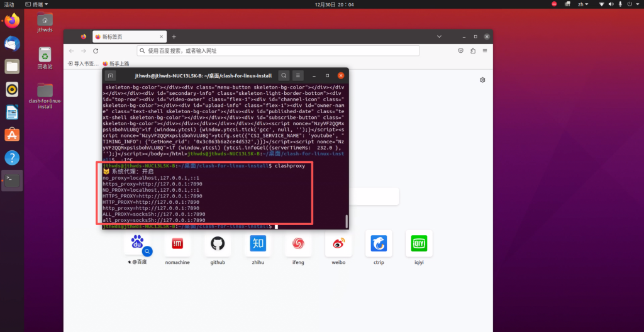Reload the Firefox page

tap(96, 51)
